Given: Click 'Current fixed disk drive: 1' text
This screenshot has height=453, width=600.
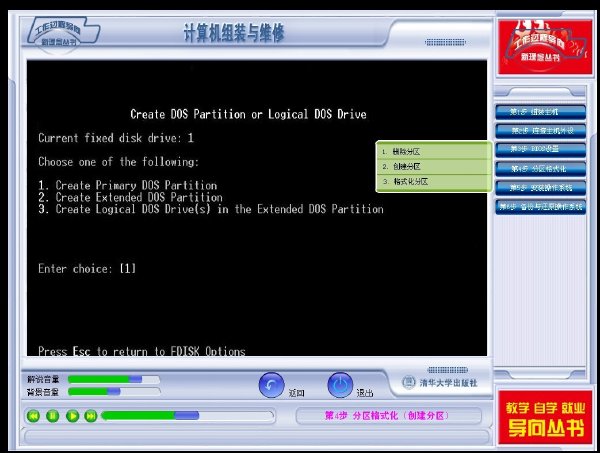Looking at the screenshot, I should 116,138.
